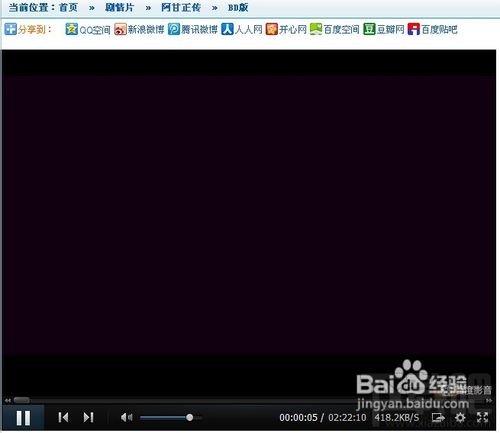Screen dimensions: 500x433
Task: Open 阿甘正传 breadcrumb link
Action: click(x=181, y=7)
